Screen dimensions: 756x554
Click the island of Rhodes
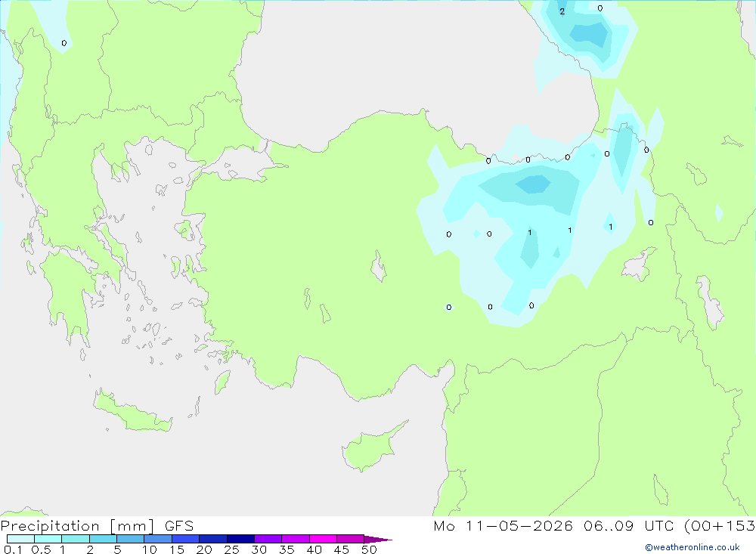[x=222, y=382]
